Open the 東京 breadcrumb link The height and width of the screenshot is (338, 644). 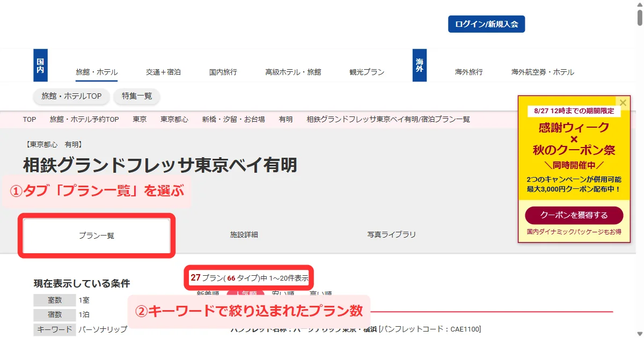coord(140,119)
